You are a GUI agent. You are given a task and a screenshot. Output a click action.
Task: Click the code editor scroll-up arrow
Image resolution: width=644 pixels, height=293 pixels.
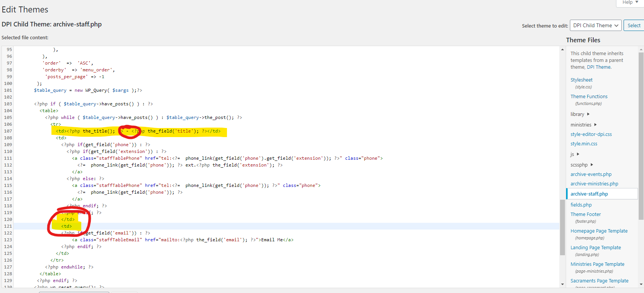(562, 49)
